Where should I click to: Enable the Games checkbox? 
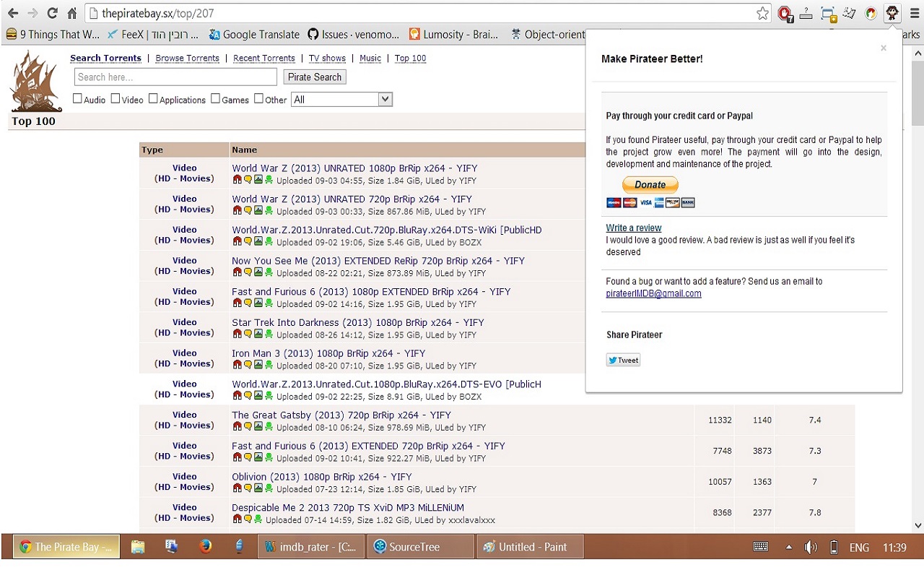click(215, 99)
